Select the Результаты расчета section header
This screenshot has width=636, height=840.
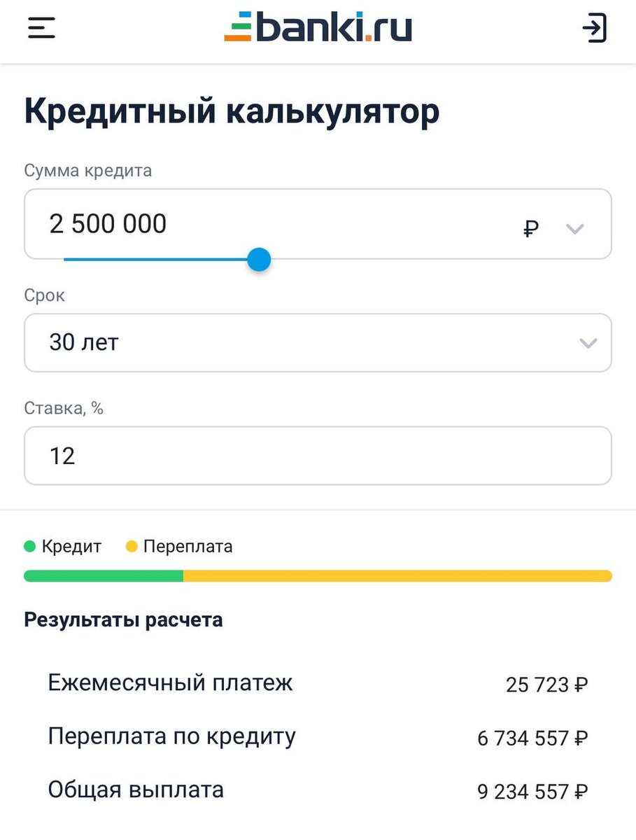click(123, 619)
